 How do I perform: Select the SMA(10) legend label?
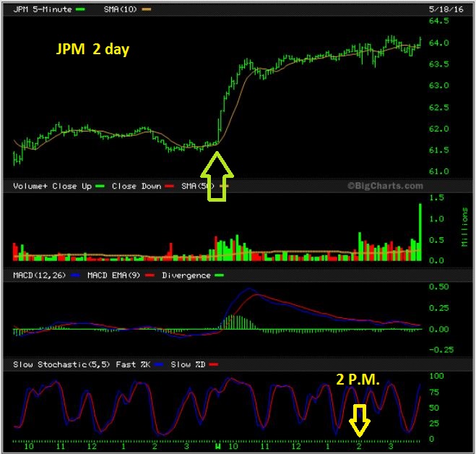(120, 9)
